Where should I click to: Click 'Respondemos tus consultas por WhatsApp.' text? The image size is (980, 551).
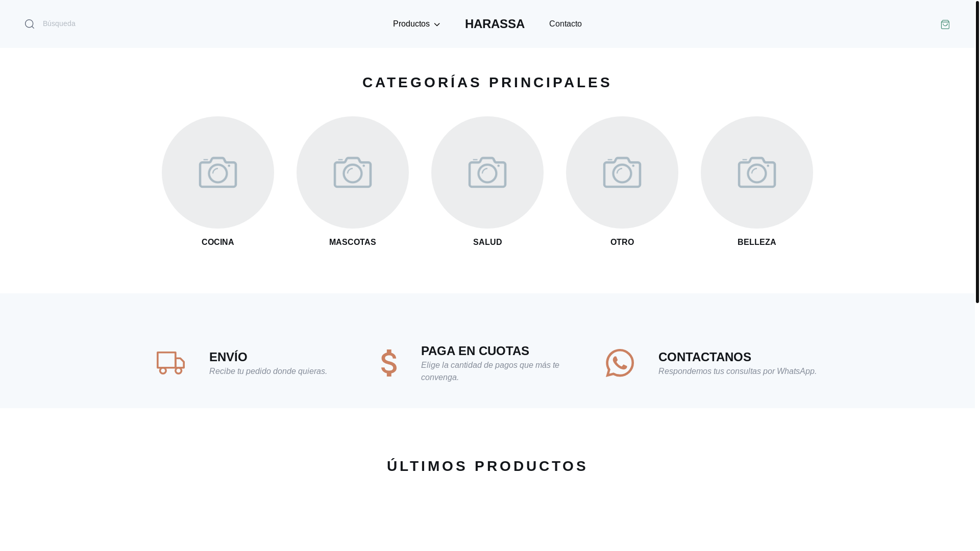pos(738,371)
